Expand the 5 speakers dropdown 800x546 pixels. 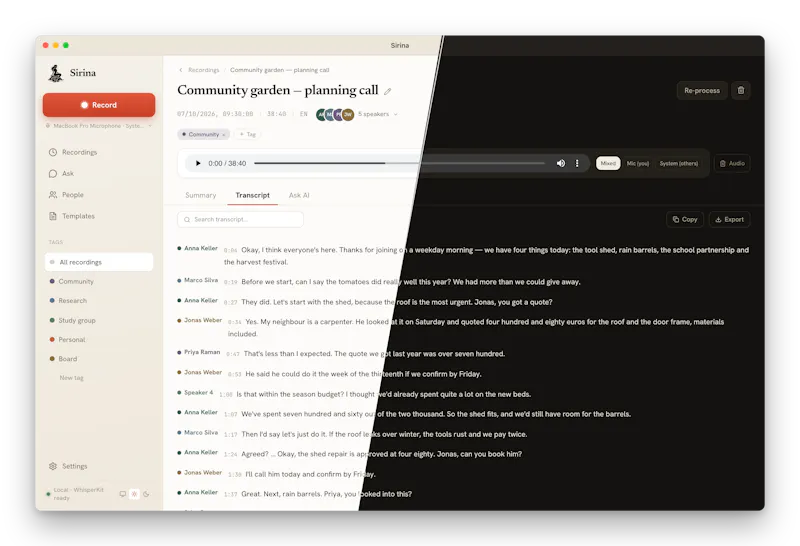coord(378,114)
